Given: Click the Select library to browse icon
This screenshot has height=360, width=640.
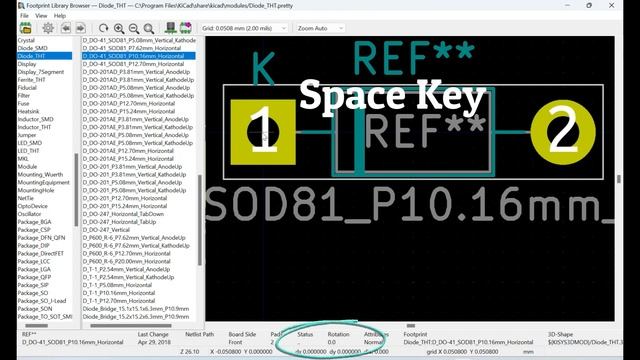Looking at the screenshot, I should pyautogui.click(x=26, y=28).
